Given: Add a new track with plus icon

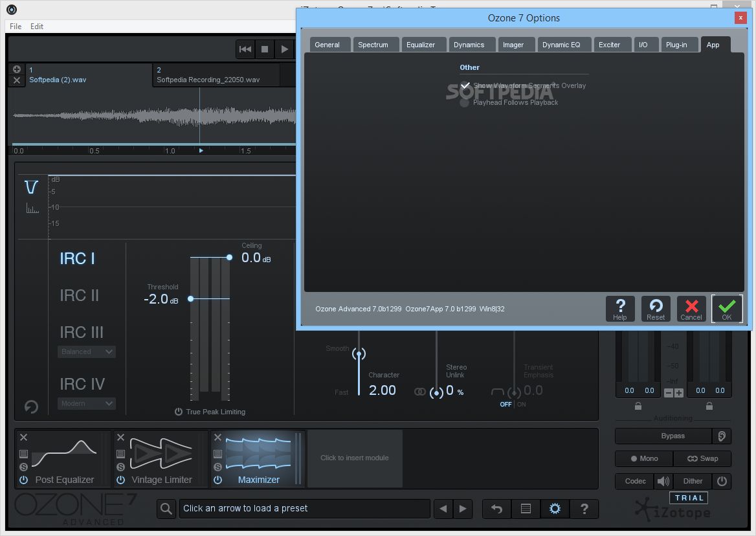Looking at the screenshot, I should 16,69.
